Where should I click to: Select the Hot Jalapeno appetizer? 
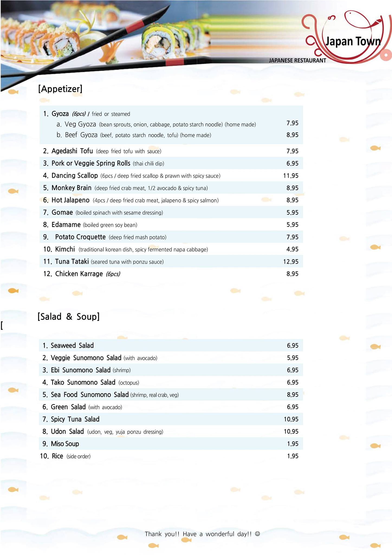pyautogui.click(x=70, y=200)
